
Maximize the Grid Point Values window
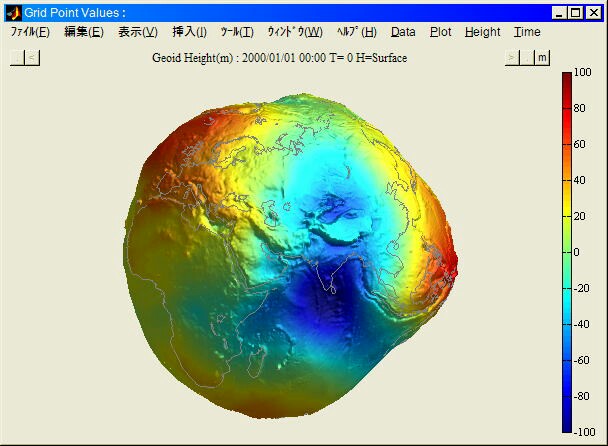click(x=576, y=13)
